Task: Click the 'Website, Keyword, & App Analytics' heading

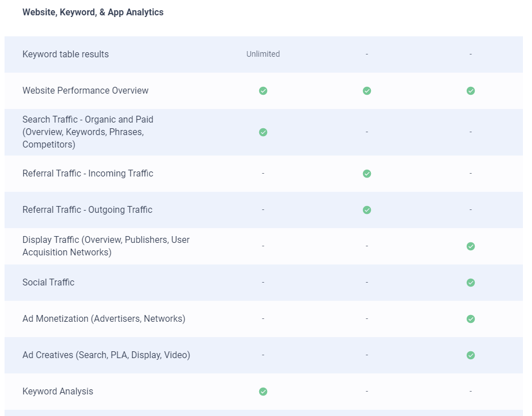Action: [93, 12]
